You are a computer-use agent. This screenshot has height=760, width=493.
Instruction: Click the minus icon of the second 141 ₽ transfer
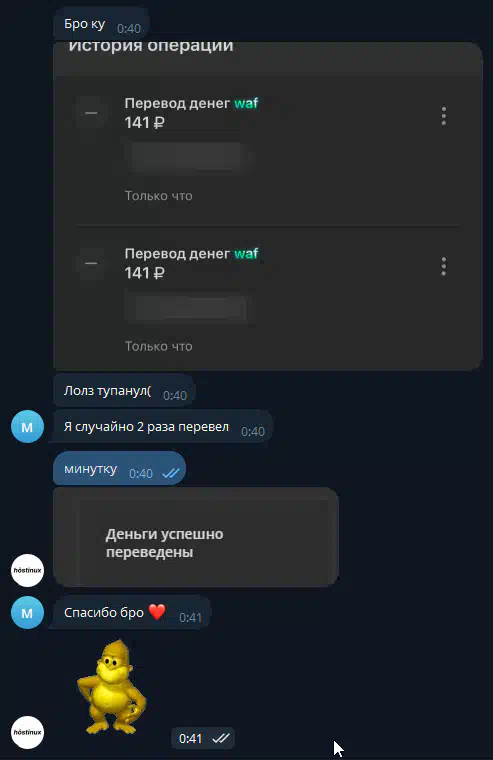click(x=91, y=263)
